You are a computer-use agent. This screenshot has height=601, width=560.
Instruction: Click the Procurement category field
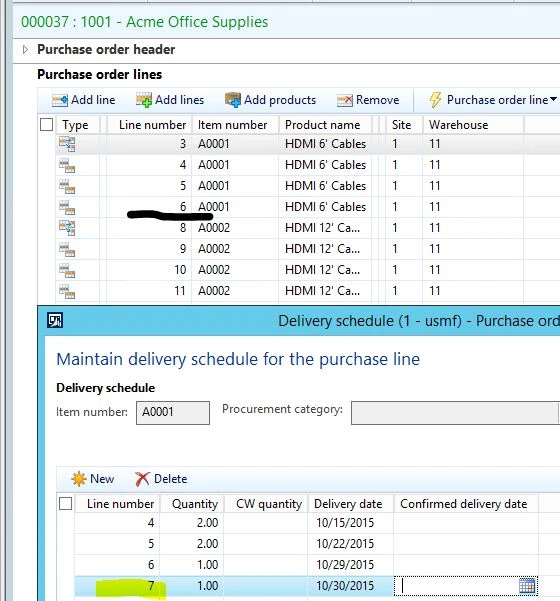click(455, 413)
